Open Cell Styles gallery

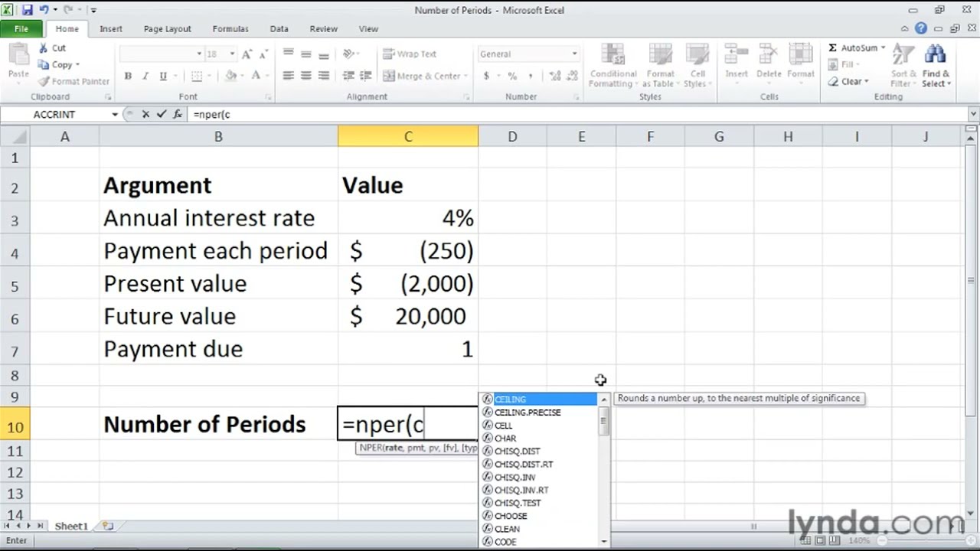click(696, 66)
